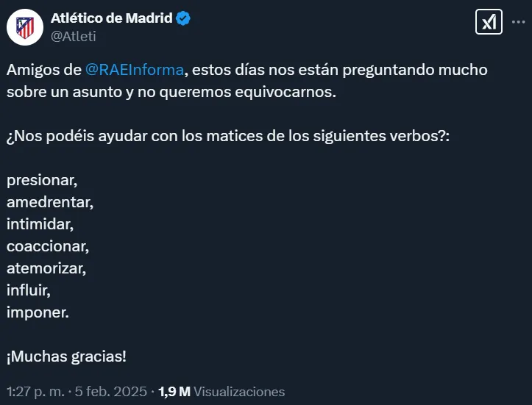Open the Atlético de Madrid display name

point(110,18)
